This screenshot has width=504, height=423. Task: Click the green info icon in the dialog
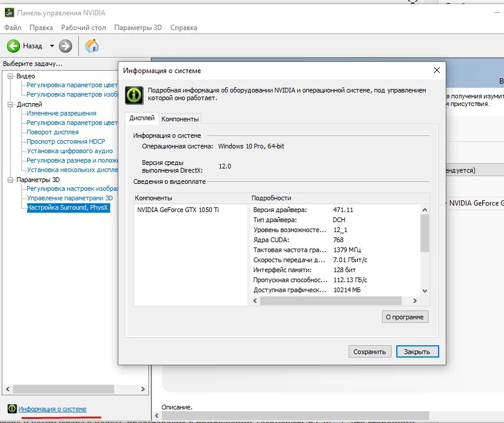[134, 95]
